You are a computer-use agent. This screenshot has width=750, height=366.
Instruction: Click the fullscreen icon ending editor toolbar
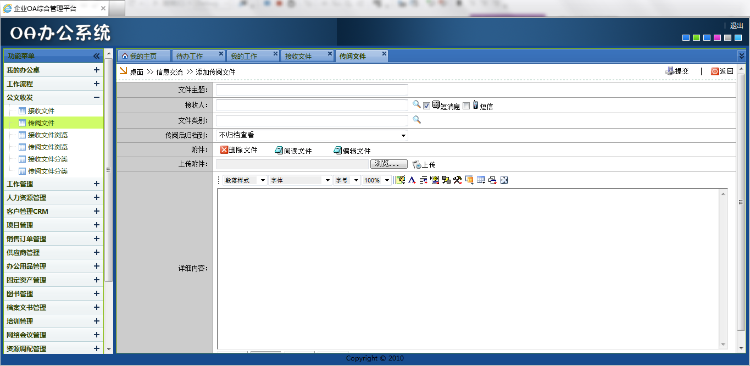[x=504, y=180]
